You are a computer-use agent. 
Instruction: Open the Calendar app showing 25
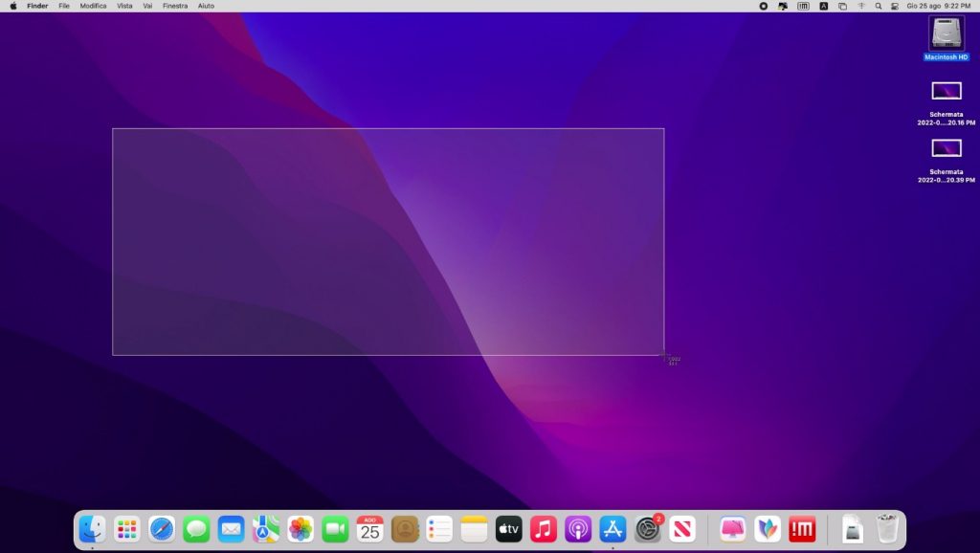click(369, 528)
